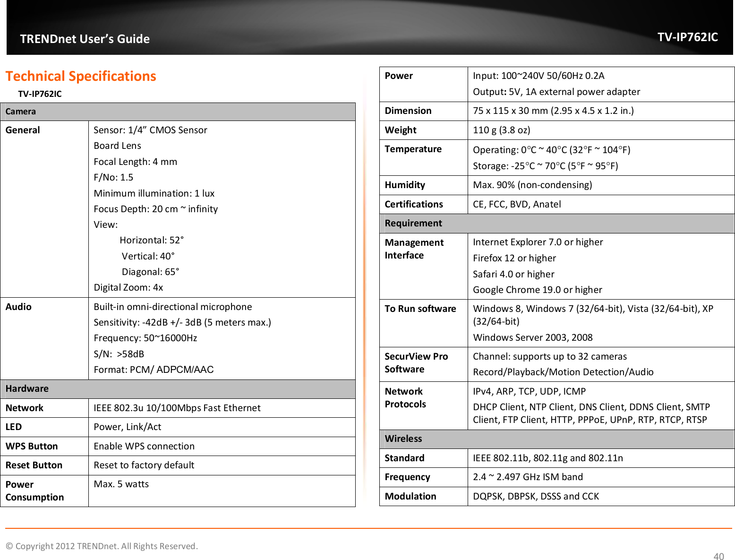Select 'Power, Link/Act' cell value

click(128, 427)
